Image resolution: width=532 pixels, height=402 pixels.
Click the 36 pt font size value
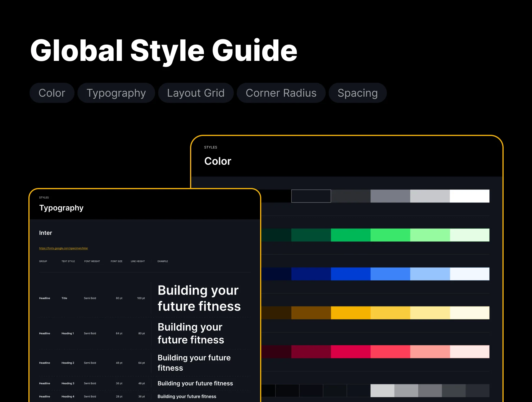coord(119,383)
